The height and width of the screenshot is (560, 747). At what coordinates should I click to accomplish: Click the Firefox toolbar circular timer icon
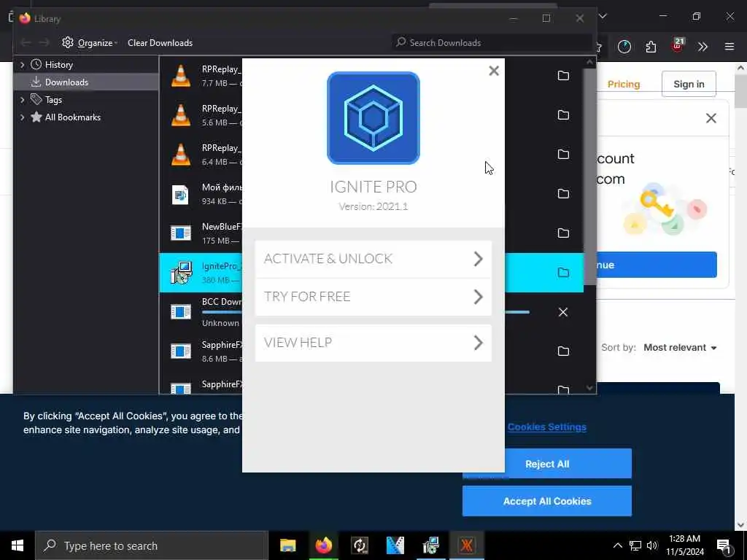(x=624, y=47)
